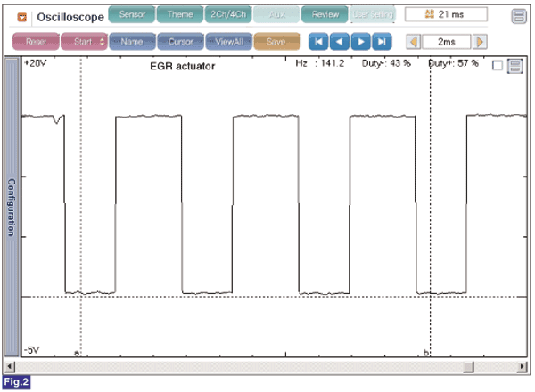Click the Duty-: 43 % readout

coord(386,63)
